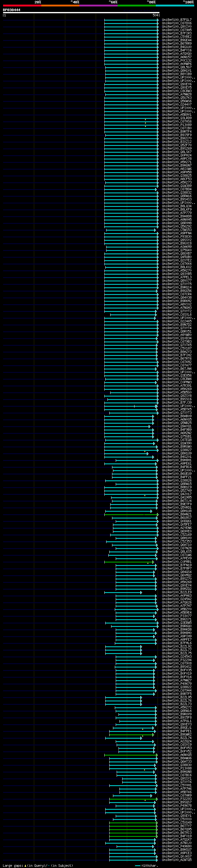
Task: Open hit UniRef100_B7FIR3
Action: 177,33
